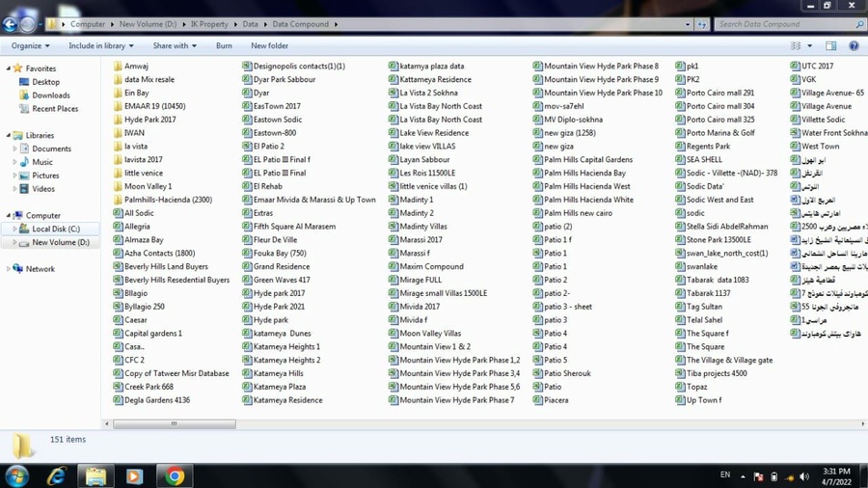This screenshot has width=868, height=488.
Task: Toggle the preview pane icon
Action: pyautogui.click(x=831, y=46)
